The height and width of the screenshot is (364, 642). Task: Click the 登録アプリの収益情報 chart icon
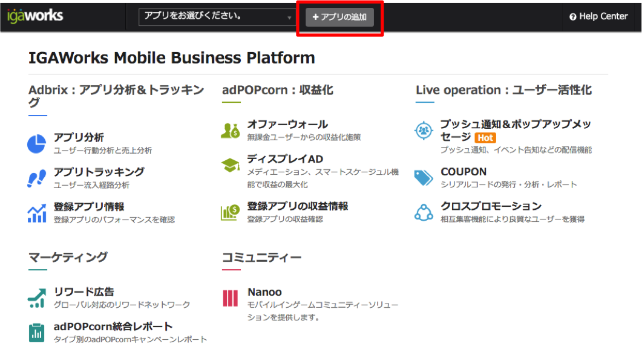coord(230,213)
